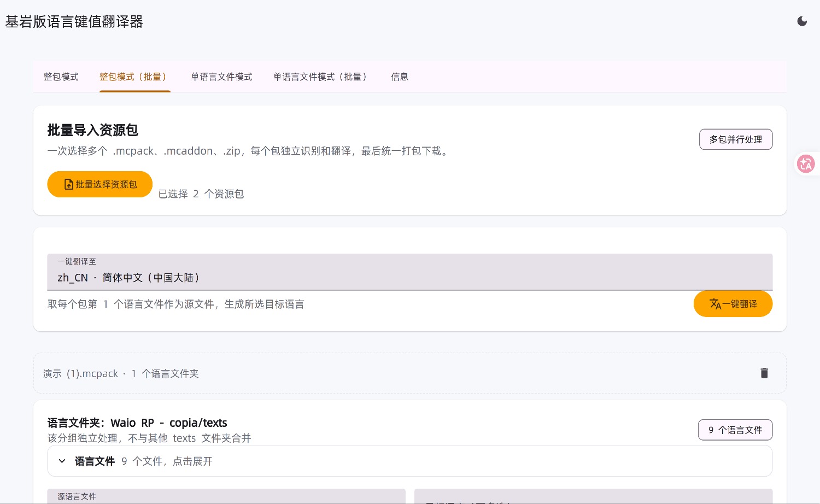Click the 基岩版语言键值翻译器 title
820x504 pixels.
[74, 22]
